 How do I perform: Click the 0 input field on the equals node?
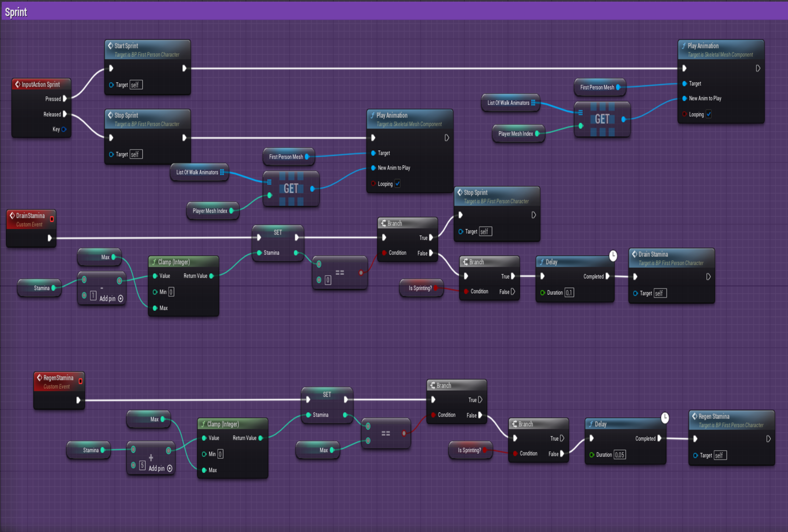(328, 280)
